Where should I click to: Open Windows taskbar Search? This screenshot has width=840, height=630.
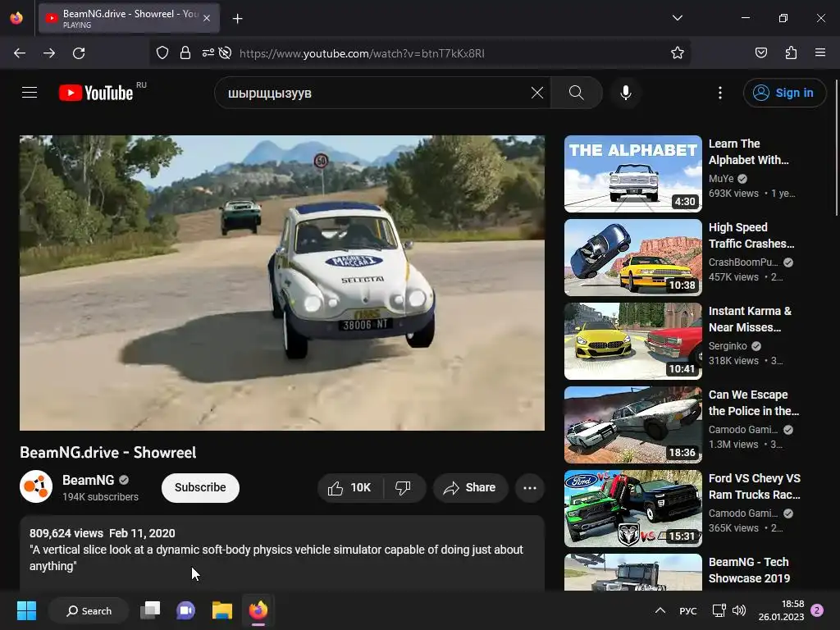click(89, 610)
